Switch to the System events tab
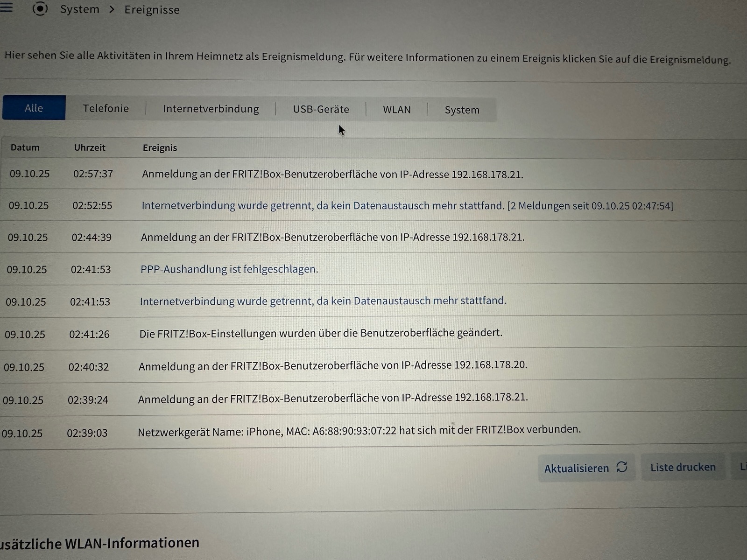This screenshot has height=560, width=747. pos(462,110)
